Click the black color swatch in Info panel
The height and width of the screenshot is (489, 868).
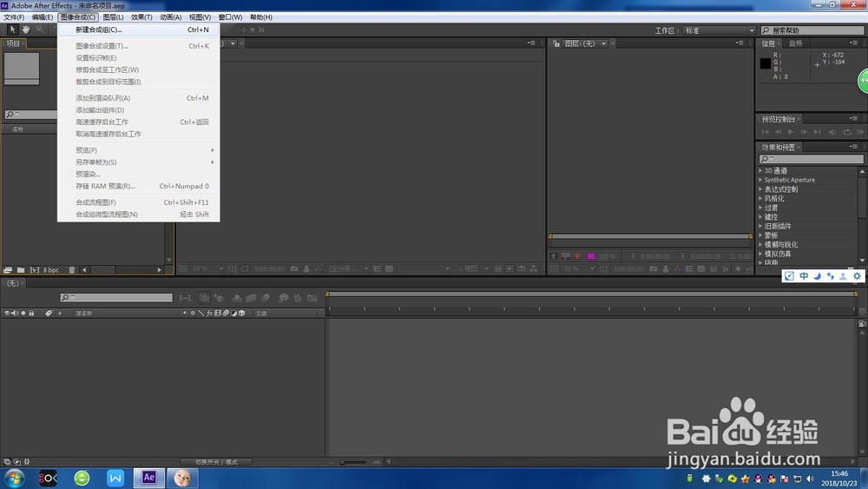[x=765, y=63]
